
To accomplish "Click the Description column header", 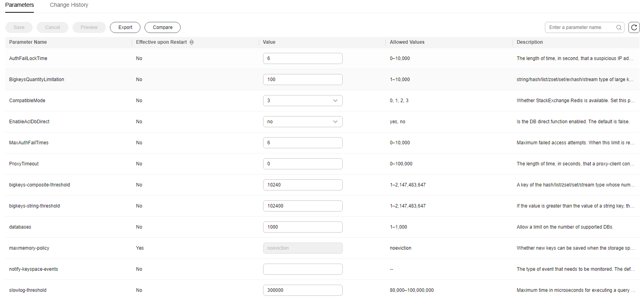I will click(x=529, y=42).
